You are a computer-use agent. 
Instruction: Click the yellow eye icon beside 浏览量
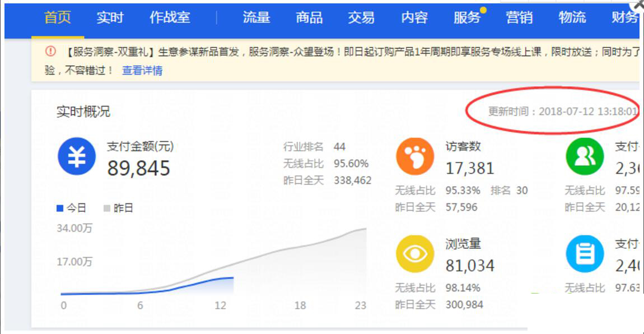coord(414,254)
